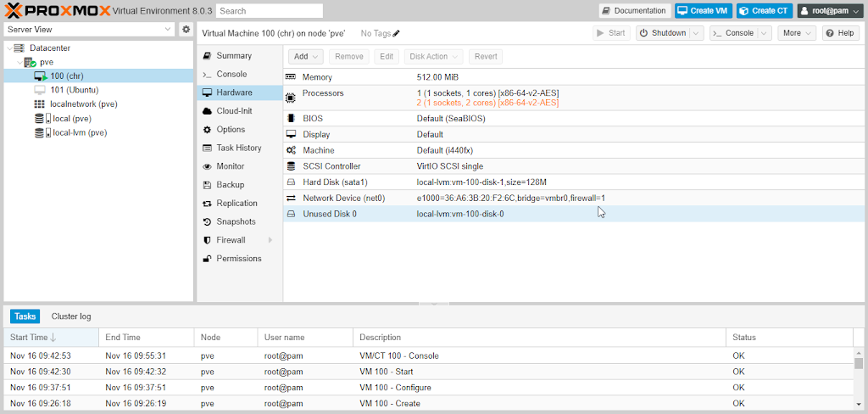Select the 'VM 100 - Create' task row
Image resolution: width=868 pixels, height=414 pixels.
pos(428,404)
